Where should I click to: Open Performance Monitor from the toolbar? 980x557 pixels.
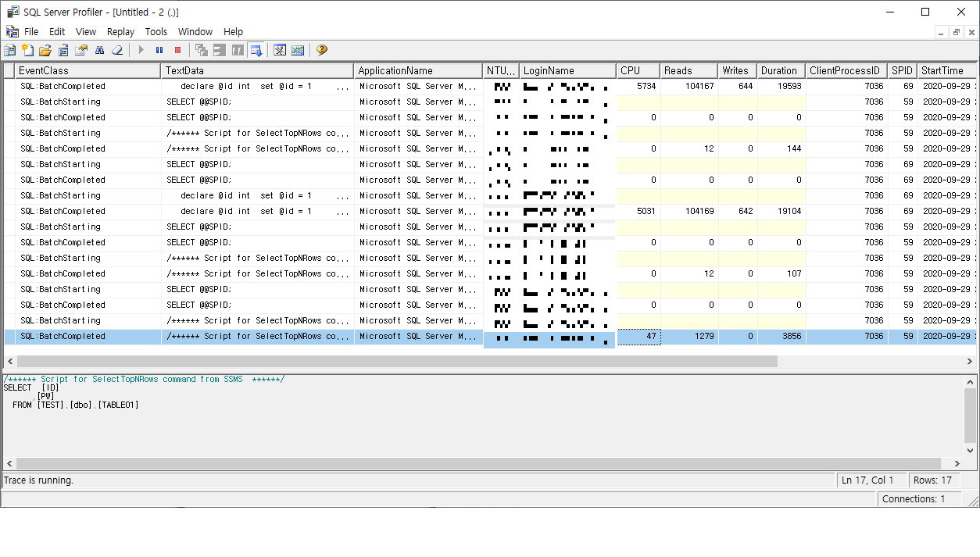point(298,50)
